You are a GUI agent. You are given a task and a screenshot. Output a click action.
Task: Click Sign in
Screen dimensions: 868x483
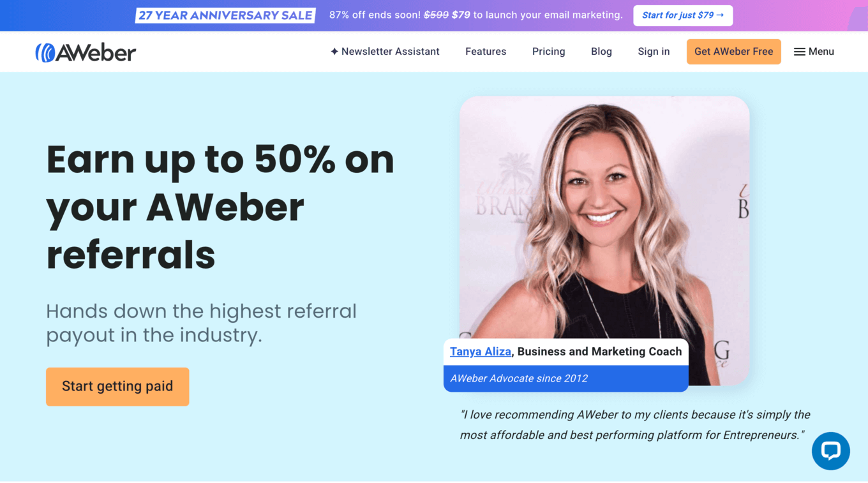pos(654,52)
